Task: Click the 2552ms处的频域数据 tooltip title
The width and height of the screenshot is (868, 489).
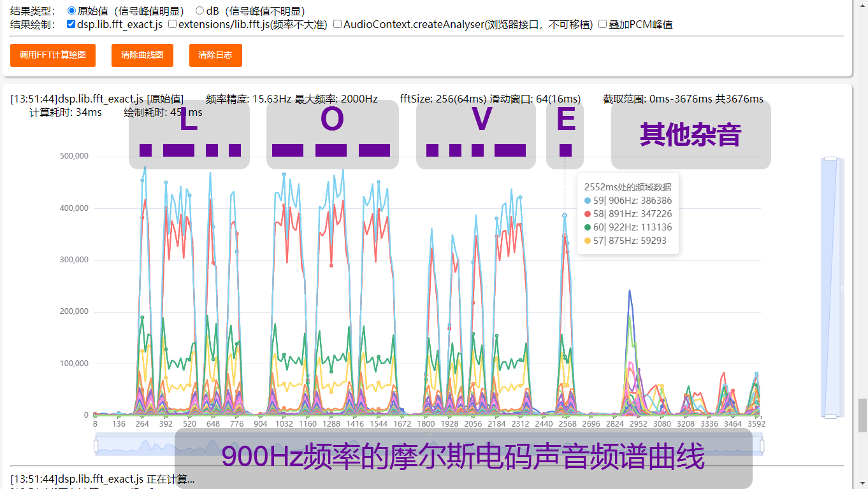Action: 628,187
